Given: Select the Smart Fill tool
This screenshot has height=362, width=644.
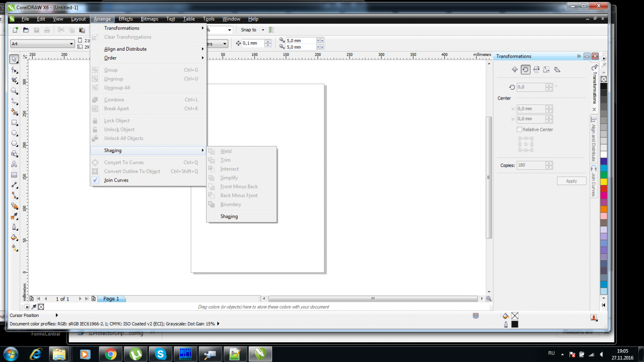Looking at the screenshot, I should (x=14, y=112).
